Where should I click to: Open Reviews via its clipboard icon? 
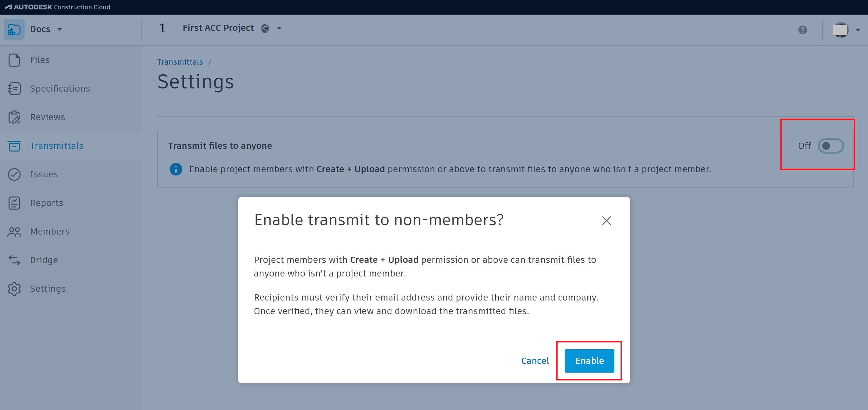[x=14, y=117]
